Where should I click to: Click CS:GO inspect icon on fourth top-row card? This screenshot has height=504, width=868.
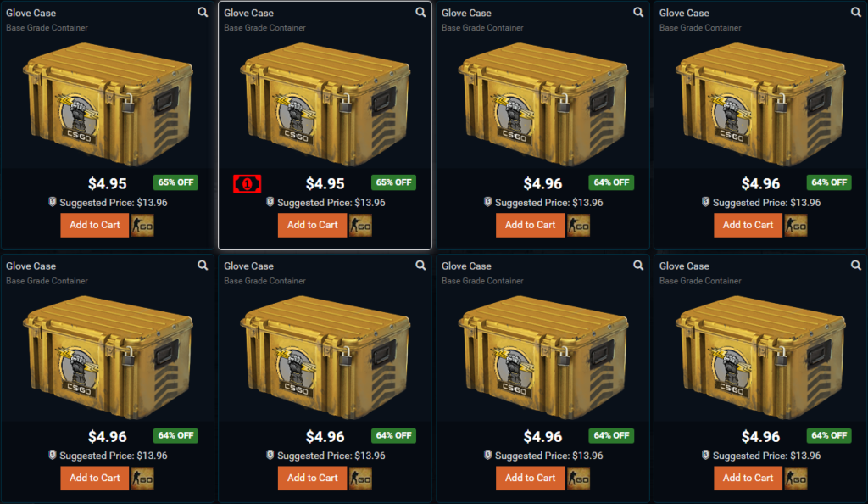click(x=795, y=226)
